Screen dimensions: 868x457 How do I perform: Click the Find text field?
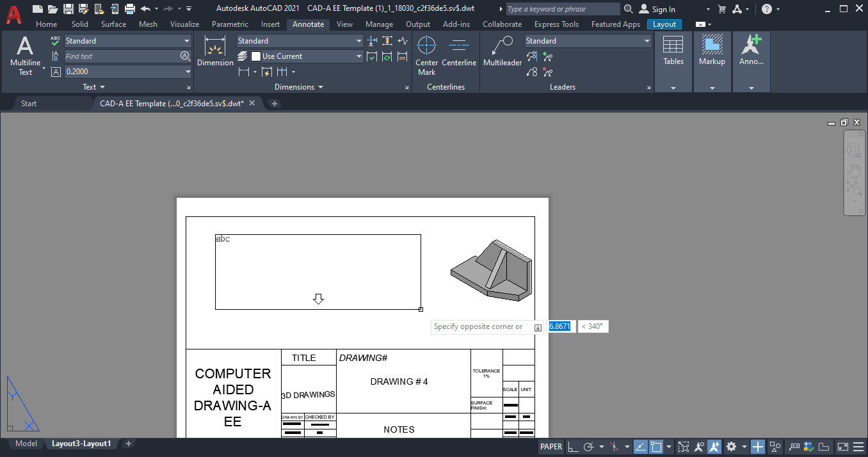pyautogui.click(x=118, y=56)
